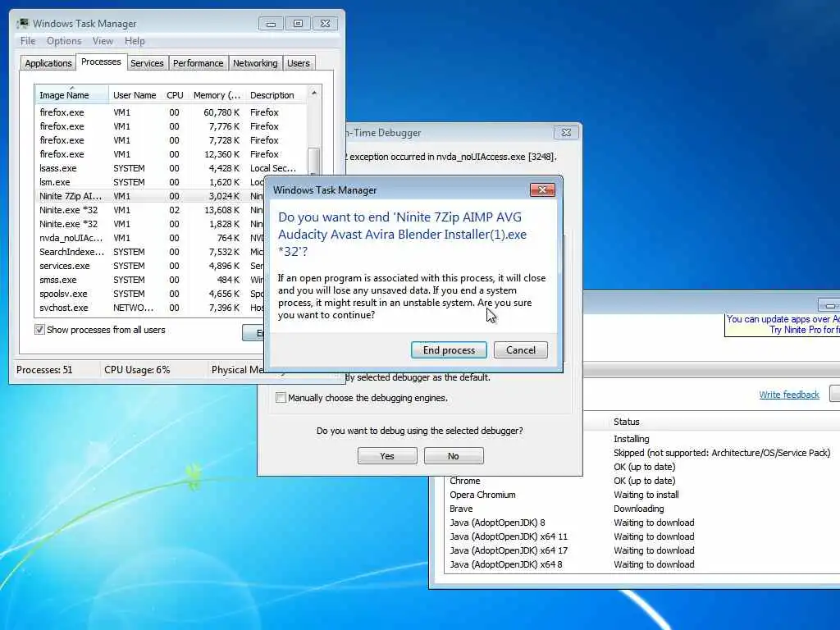Click the Task Manager title bar icon
Image resolution: width=840 pixels, height=630 pixels.
click(x=23, y=23)
